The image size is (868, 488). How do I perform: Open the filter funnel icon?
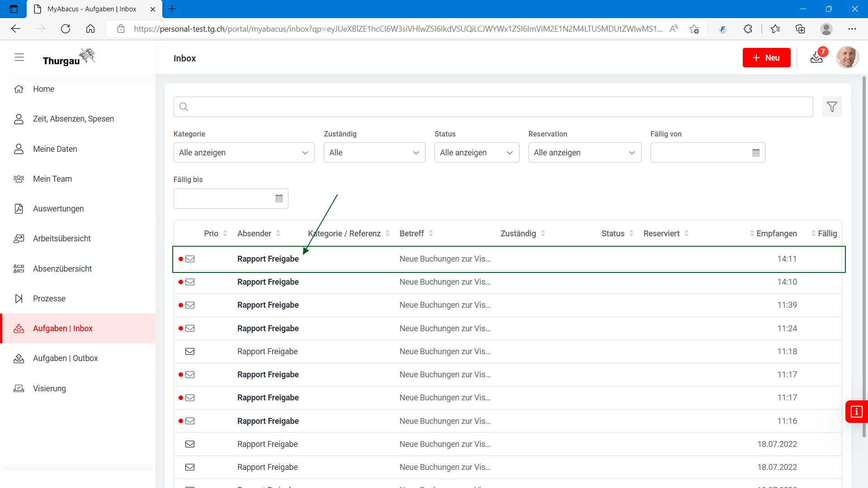832,107
